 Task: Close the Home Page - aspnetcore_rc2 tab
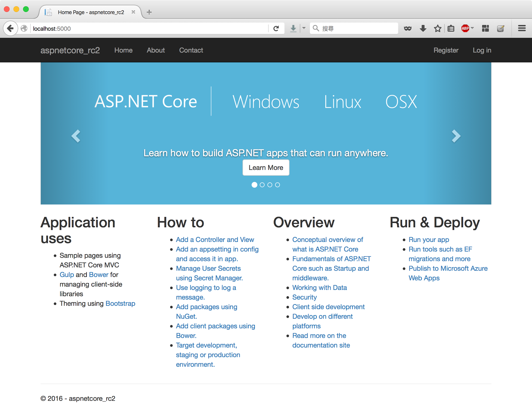(133, 12)
